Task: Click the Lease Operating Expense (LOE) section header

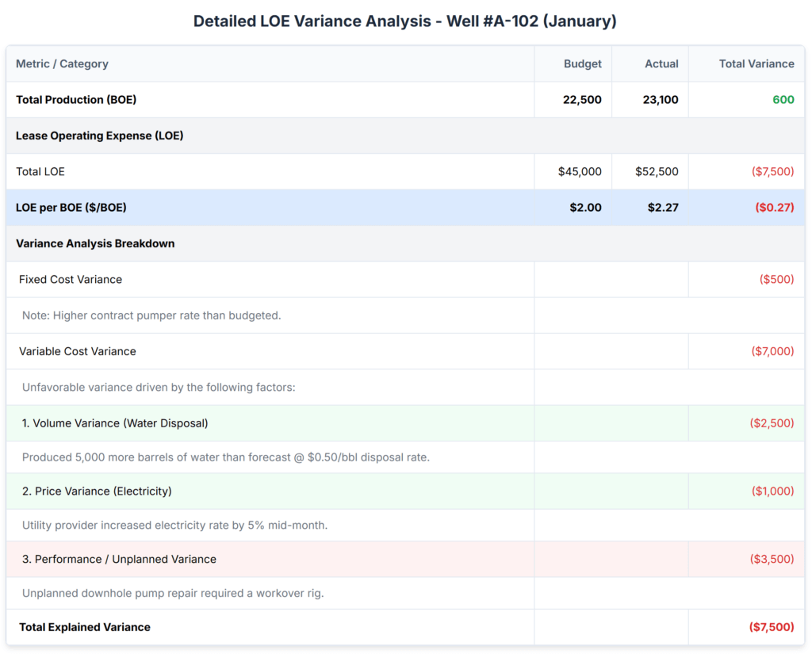Action: [x=100, y=136]
